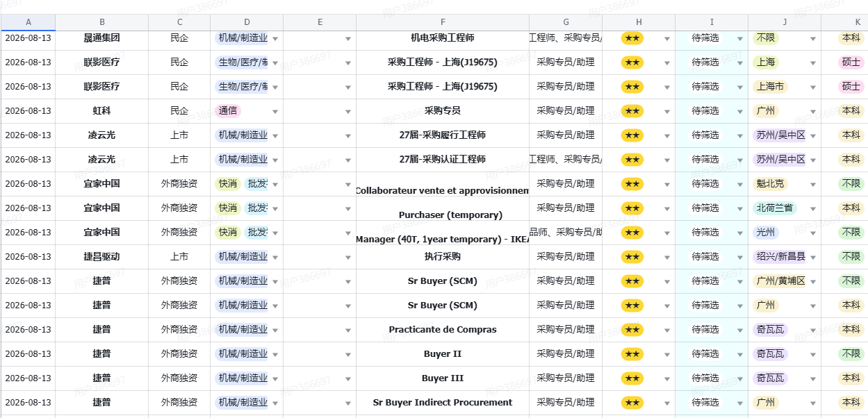Select the 27届-采购履行工程师 cell
Screen dimensions: 868x418
click(443, 135)
